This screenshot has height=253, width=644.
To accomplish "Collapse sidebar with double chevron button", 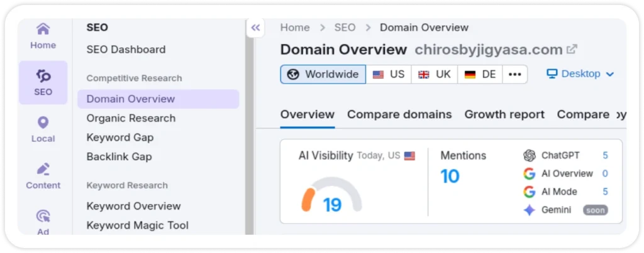I will (255, 28).
